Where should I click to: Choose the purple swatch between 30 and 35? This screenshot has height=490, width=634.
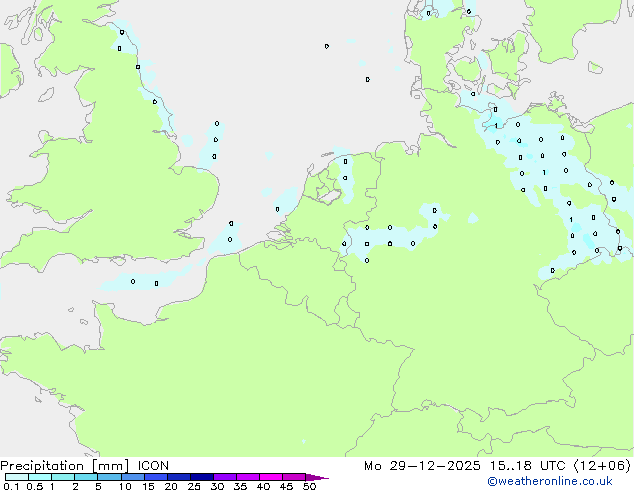(229, 477)
